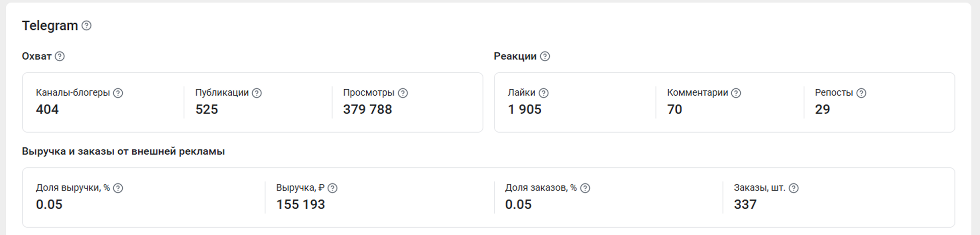The width and height of the screenshot is (980, 235).
Task: Click the Публикации help icon
Action: pyautogui.click(x=257, y=93)
